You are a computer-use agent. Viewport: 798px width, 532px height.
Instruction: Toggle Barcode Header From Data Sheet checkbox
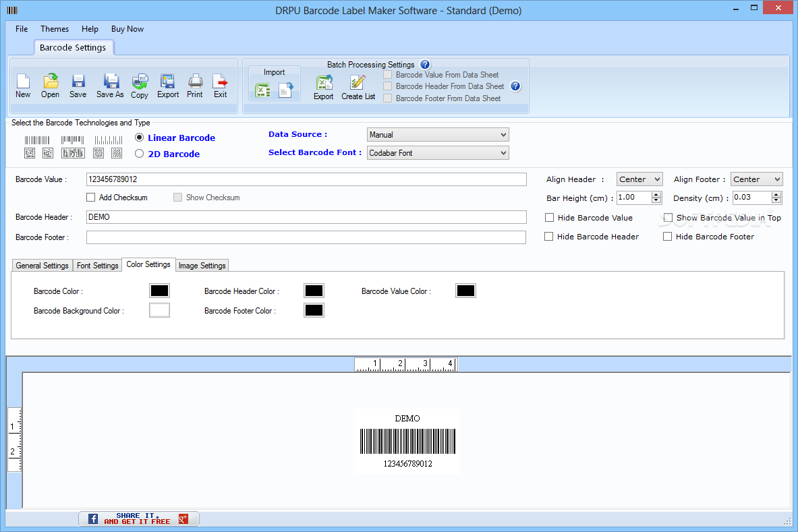(388, 86)
